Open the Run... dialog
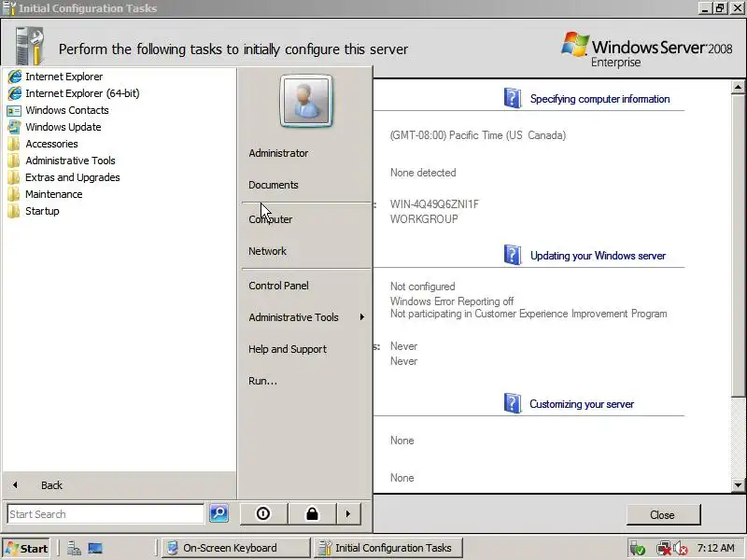Viewport: 747px width, 560px height. 263,381
